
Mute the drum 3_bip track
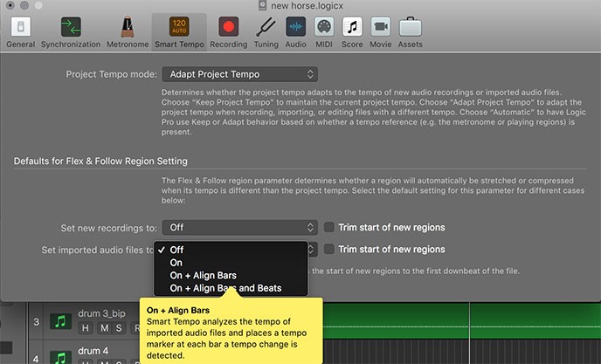104,328
